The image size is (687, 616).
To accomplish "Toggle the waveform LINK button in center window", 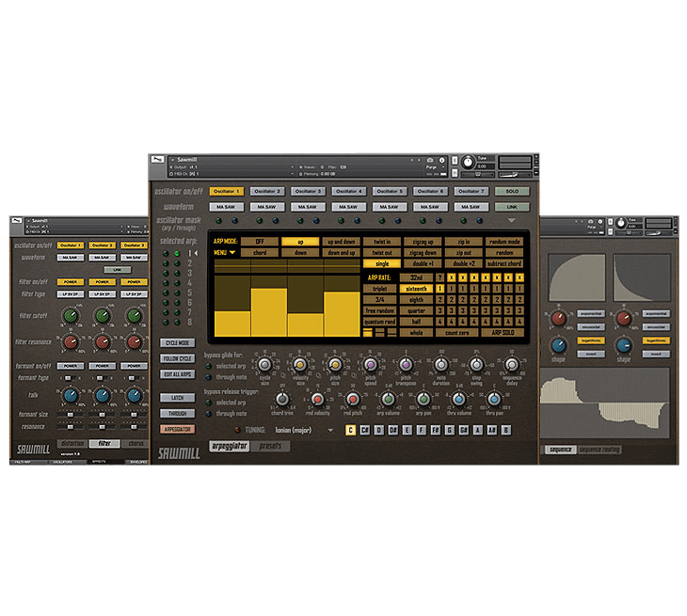I will pyautogui.click(x=512, y=207).
